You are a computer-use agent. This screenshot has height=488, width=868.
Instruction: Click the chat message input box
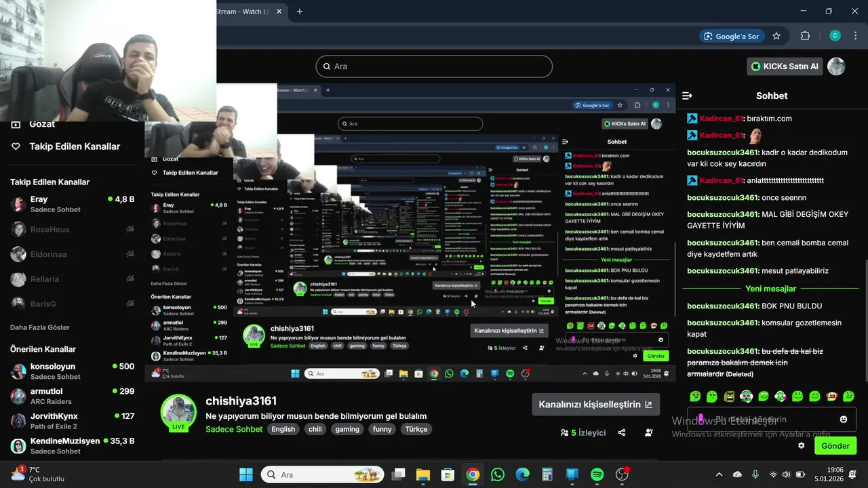772,420
